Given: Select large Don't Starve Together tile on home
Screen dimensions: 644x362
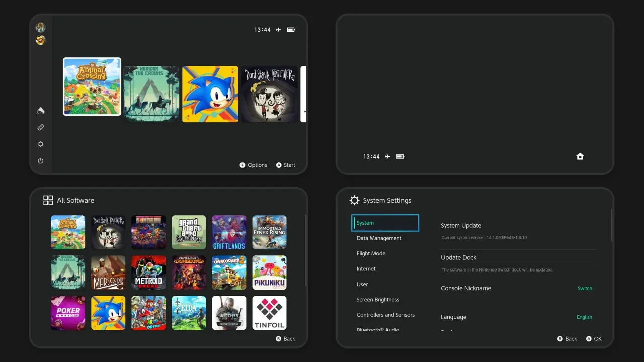Looking at the screenshot, I should (x=269, y=94).
